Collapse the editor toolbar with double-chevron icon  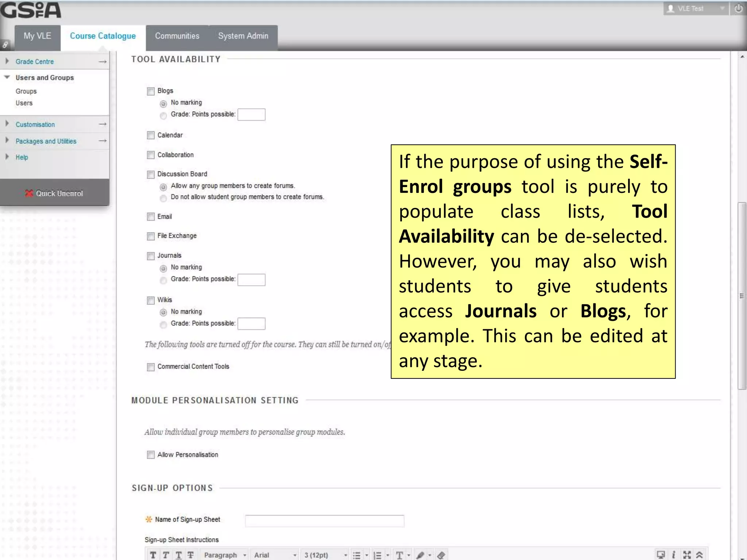[699, 555]
